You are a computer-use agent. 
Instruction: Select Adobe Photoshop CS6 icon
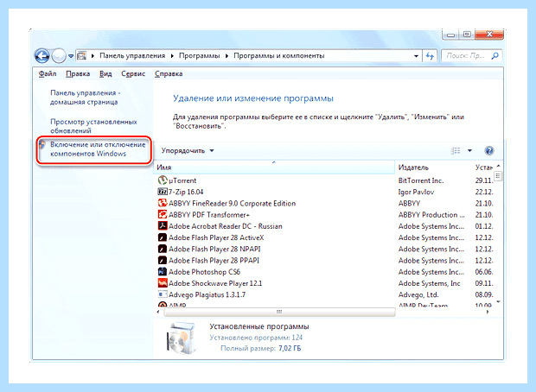(x=163, y=272)
